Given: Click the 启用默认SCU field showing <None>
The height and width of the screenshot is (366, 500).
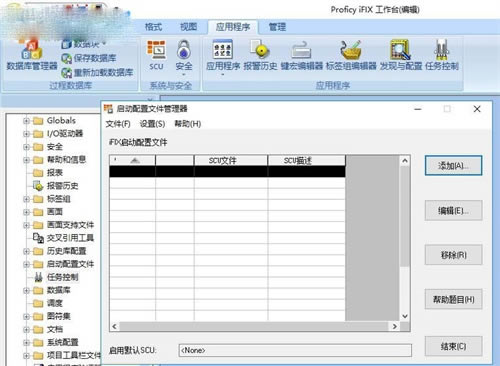Looking at the screenshot, I should click(x=295, y=350).
